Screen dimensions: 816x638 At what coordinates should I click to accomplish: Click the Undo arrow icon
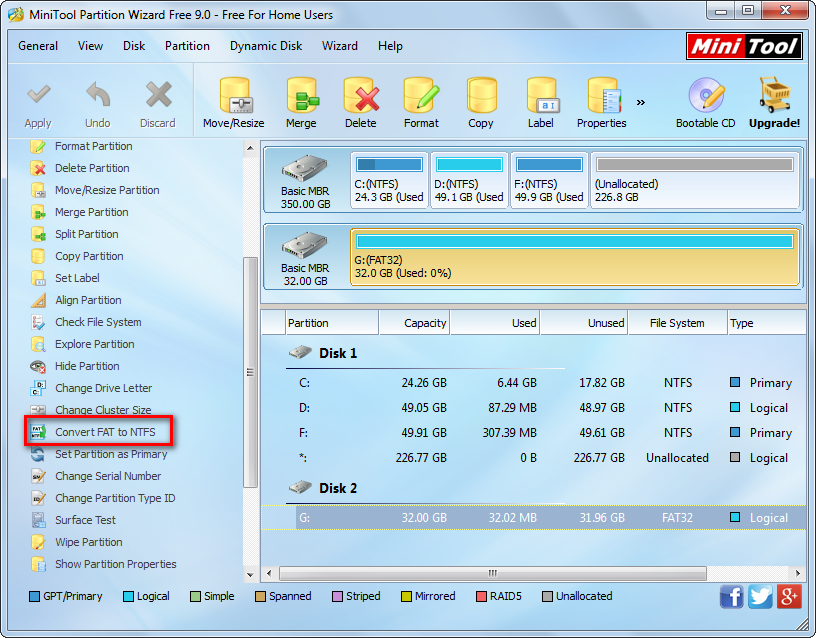(x=98, y=95)
